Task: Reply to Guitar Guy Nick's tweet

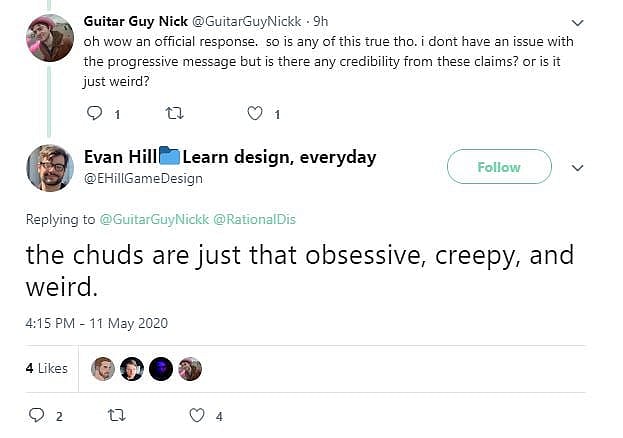Action: tap(96, 114)
